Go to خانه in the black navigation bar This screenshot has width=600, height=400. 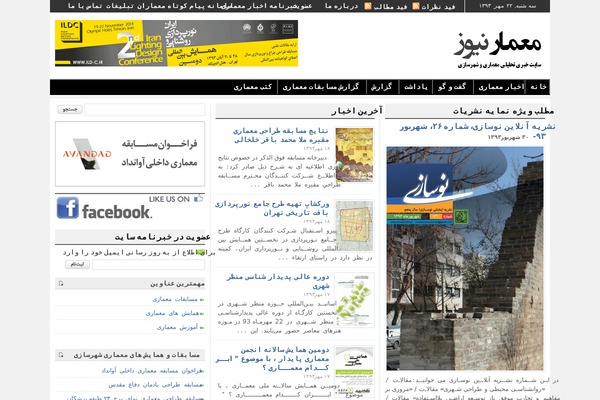[538, 87]
